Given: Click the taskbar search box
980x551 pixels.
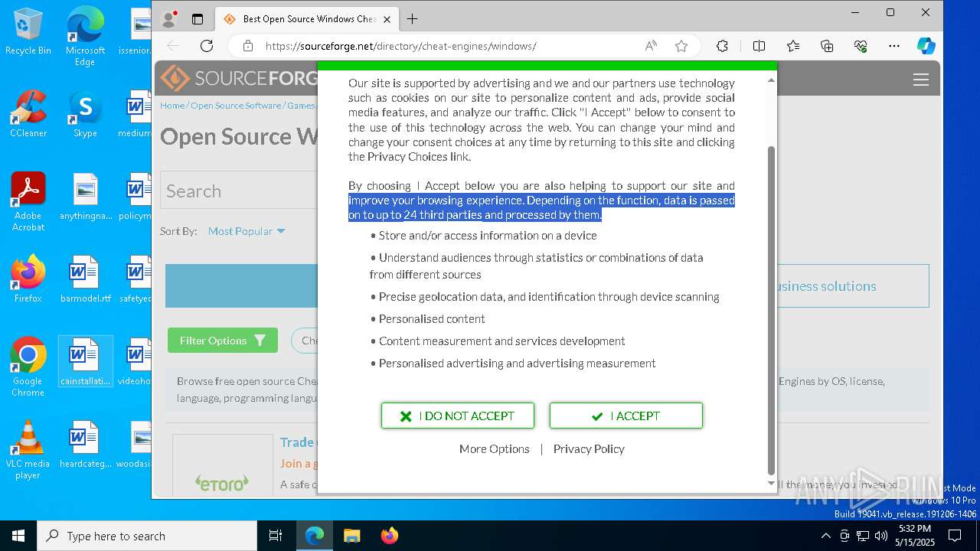Looking at the screenshot, I should [x=147, y=536].
